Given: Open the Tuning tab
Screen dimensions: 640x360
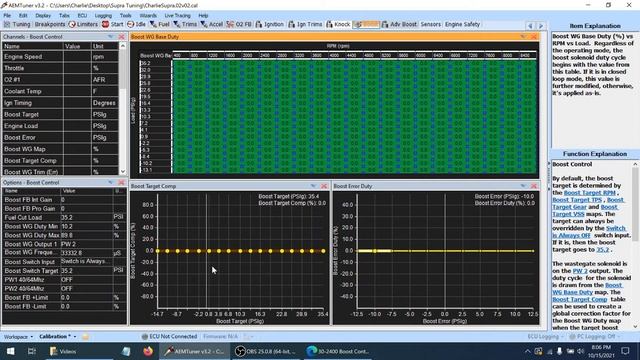Looking at the screenshot, I should (x=17, y=24).
